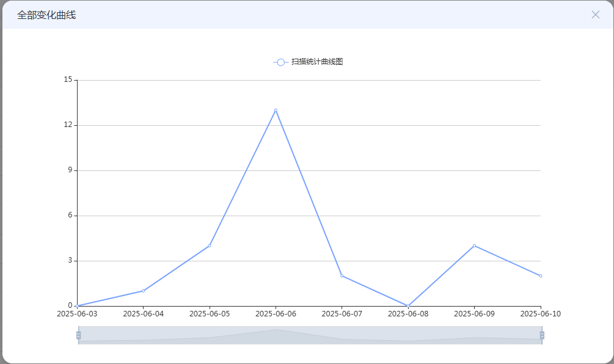The height and width of the screenshot is (364, 614).
Task: Click the 2025-06-08 data point at zero
Action: click(x=408, y=306)
